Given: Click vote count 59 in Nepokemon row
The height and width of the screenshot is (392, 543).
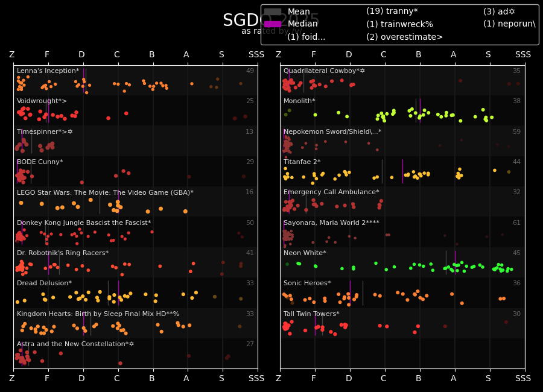Looking at the screenshot, I should (516, 131).
